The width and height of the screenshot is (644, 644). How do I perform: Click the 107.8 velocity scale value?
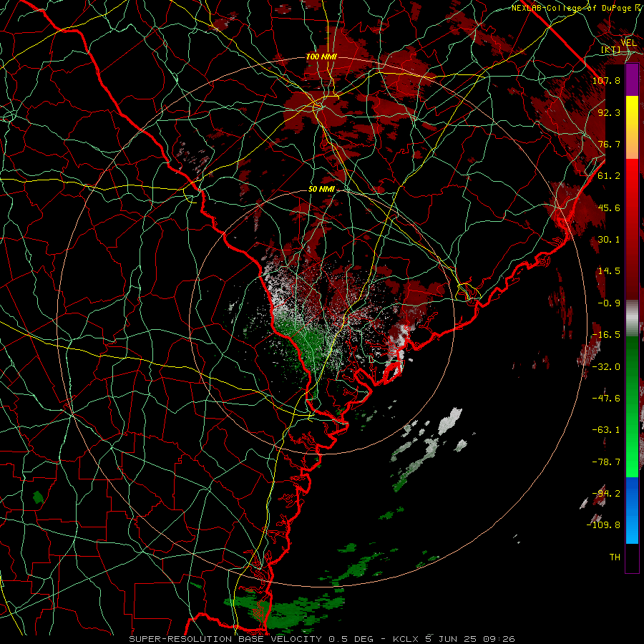click(x=606, y=80)
